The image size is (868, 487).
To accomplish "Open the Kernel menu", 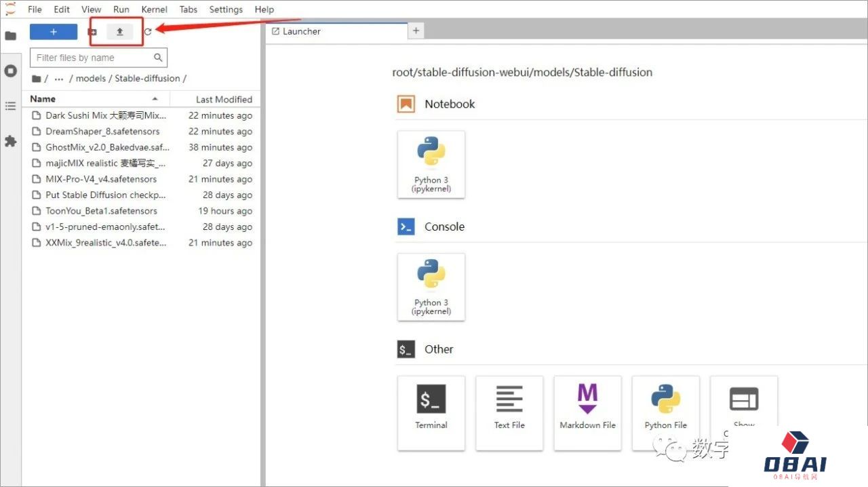I will (154, 9).
